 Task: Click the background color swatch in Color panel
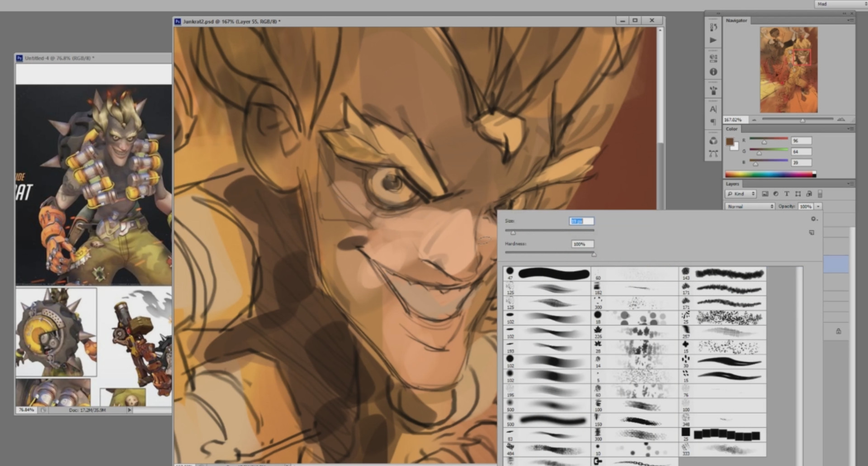pos(735,146)
